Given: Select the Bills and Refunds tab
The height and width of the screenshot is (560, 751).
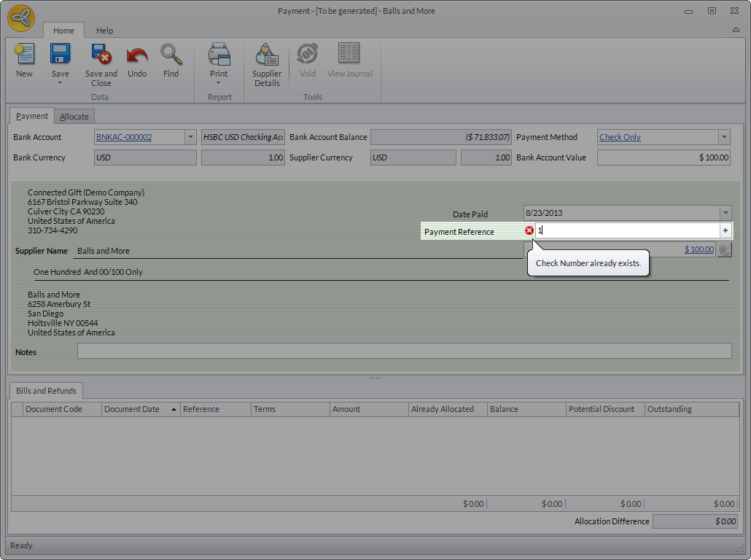Looking at the screenshot, I should point(46,391).
